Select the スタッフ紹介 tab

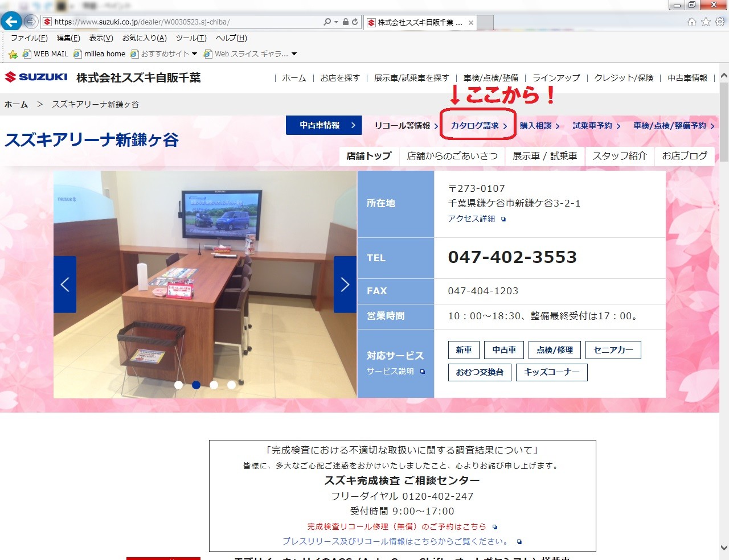tap(620, 156)
